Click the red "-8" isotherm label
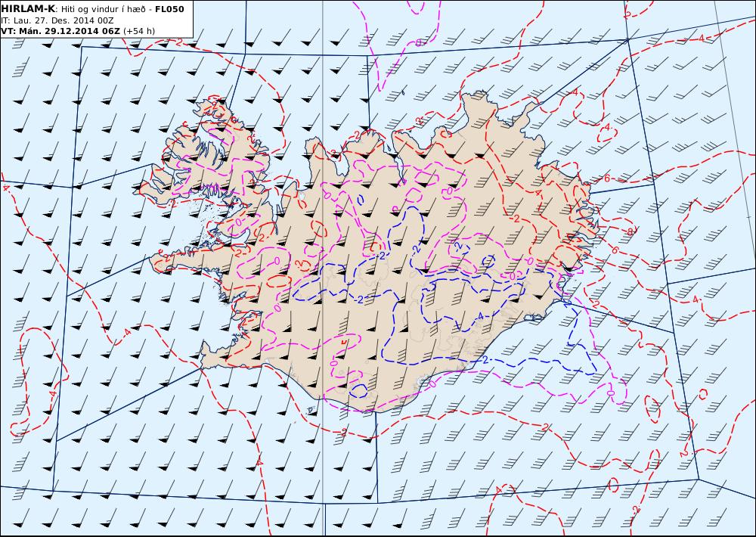The width and height of the screenshot is (756, 537). point(629,232)
